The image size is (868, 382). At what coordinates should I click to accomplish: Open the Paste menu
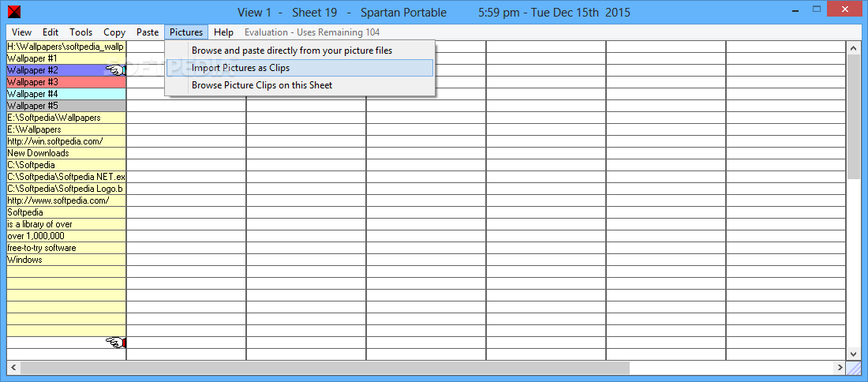coord(148,32)
